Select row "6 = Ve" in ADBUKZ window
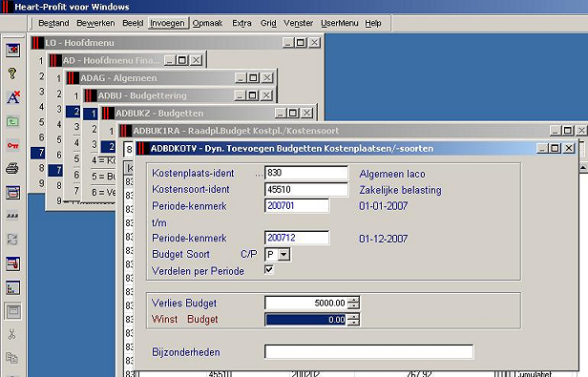The height and width of the screenshot is (377, 588). point(104,192)
